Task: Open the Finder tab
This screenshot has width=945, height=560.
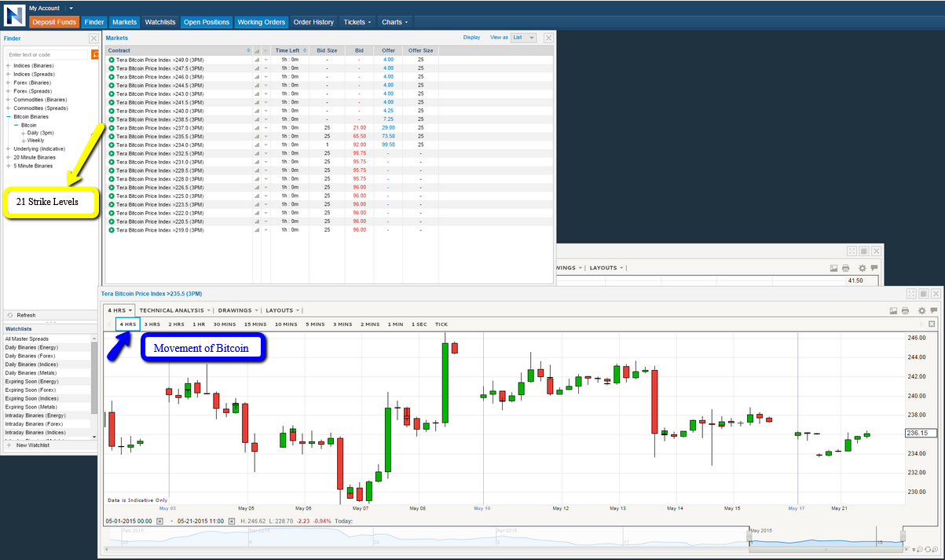Action: click(94, 22)
